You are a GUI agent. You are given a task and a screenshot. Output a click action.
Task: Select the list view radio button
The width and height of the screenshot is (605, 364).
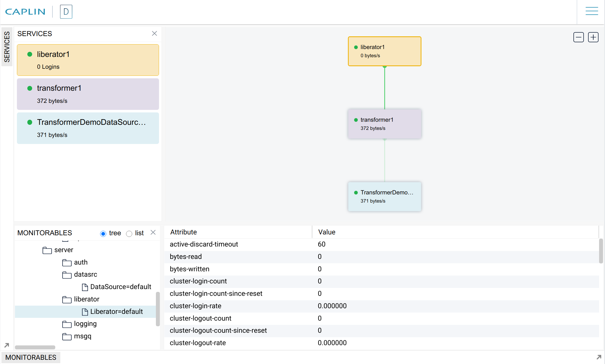point(129,234)
